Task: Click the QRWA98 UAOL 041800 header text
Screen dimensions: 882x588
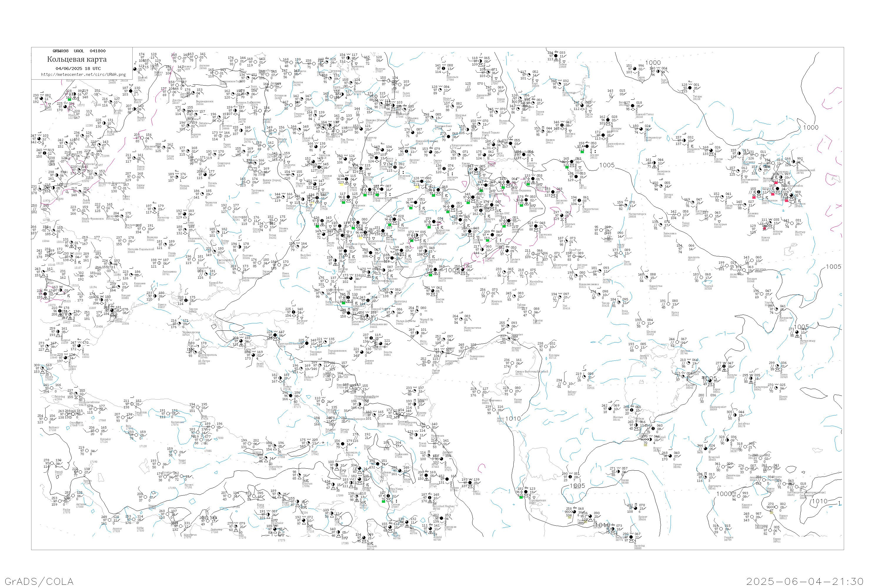Action: (x=79, y=51)
